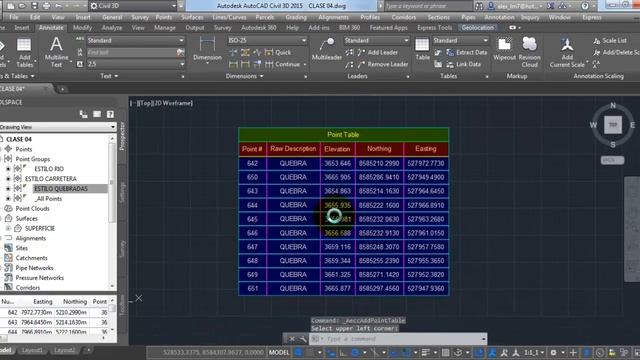640x360 pixels.
Task: Select the Dimension tool
Action: pyautogui.click(x=207, y=49)
